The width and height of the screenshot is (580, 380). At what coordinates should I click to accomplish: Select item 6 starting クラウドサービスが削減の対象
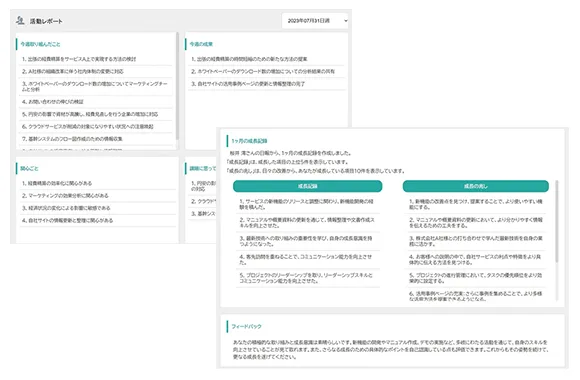(x=95, y=127)
